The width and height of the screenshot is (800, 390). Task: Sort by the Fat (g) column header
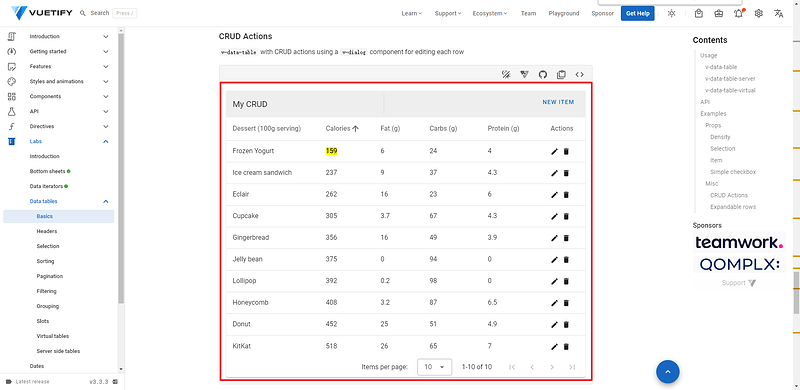pos(390,129)
